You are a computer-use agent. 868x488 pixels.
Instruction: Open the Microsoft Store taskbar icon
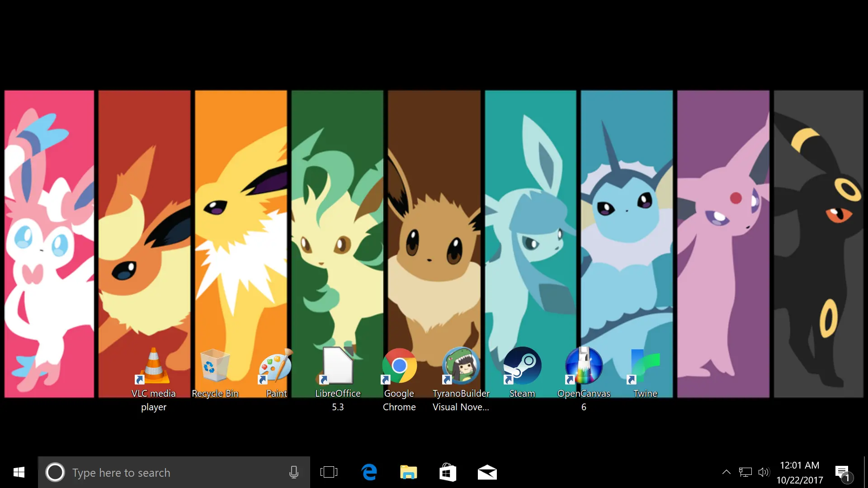coord(448,472)
